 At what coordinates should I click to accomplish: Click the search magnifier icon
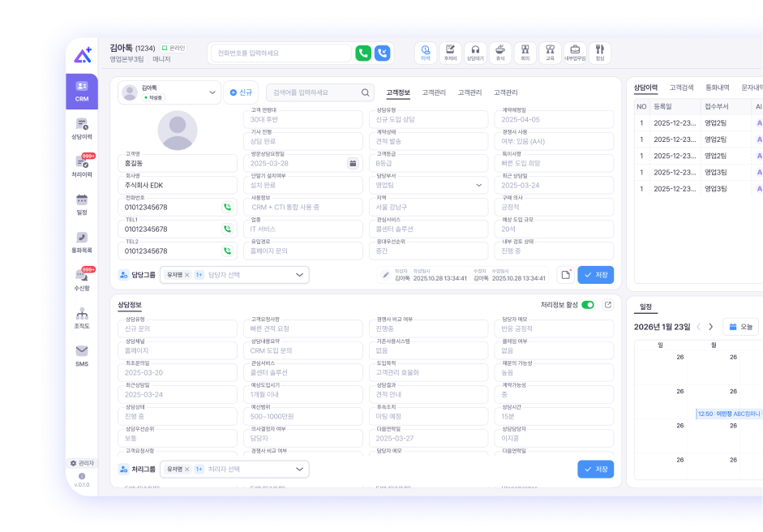pos(365,92)
